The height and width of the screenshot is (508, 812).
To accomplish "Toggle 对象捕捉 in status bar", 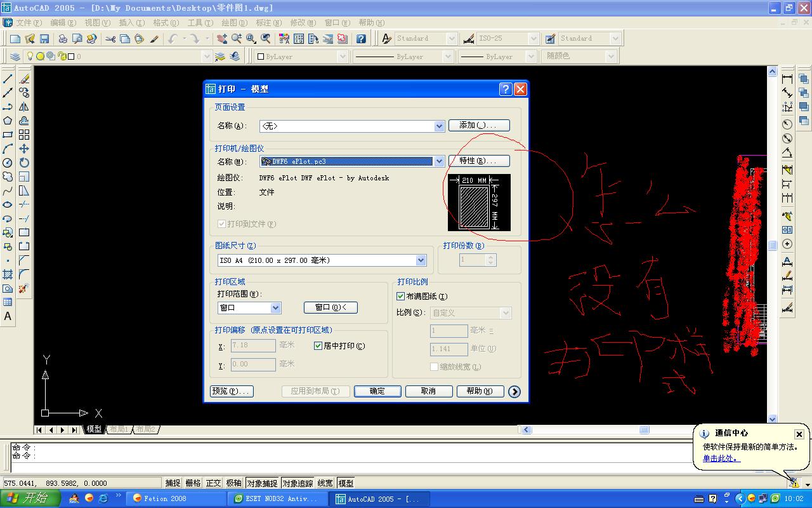I will point(263,483).
